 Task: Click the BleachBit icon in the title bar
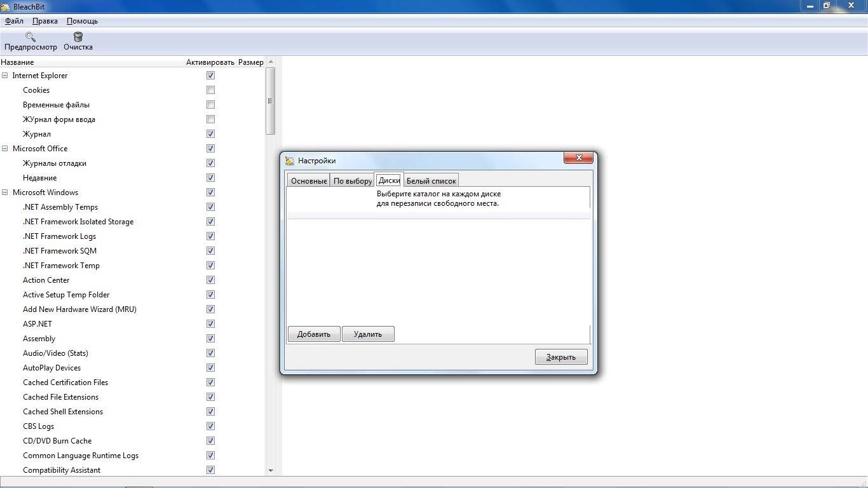(x=5, y=6)
